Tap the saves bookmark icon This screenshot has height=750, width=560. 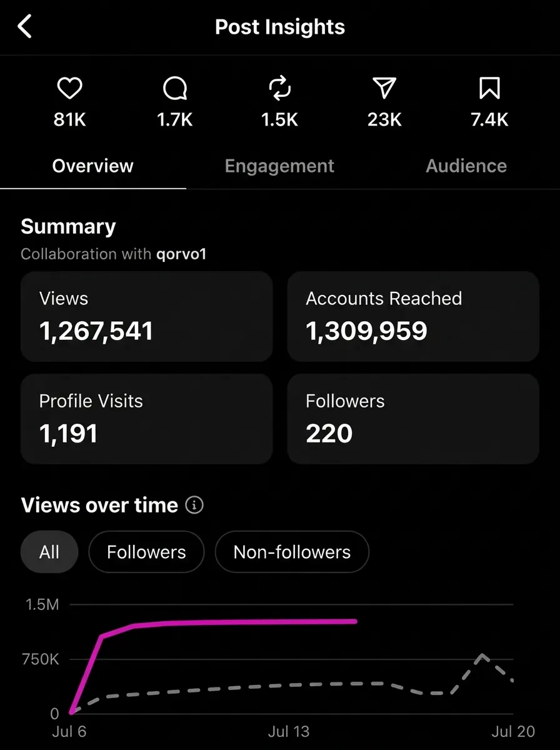click(x=489, y=90)
